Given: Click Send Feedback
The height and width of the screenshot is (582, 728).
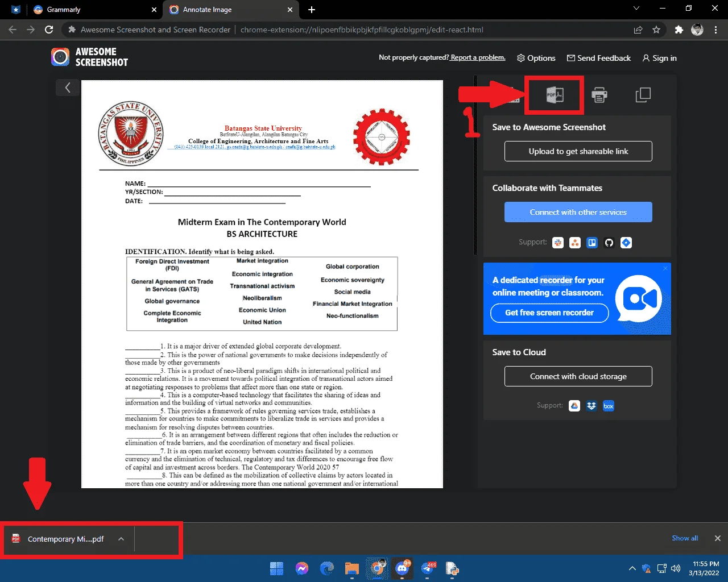Looking at the screenshot, I should point(599,58).
